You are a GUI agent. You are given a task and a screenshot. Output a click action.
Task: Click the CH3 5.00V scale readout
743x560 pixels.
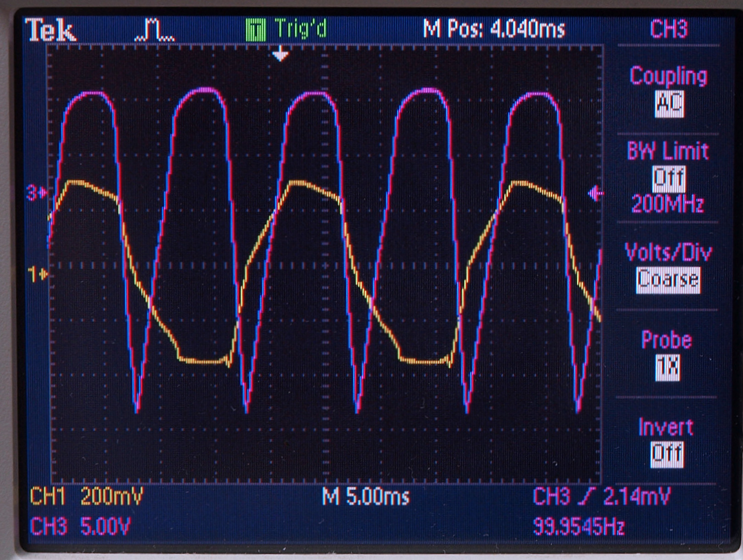(80, 527)
